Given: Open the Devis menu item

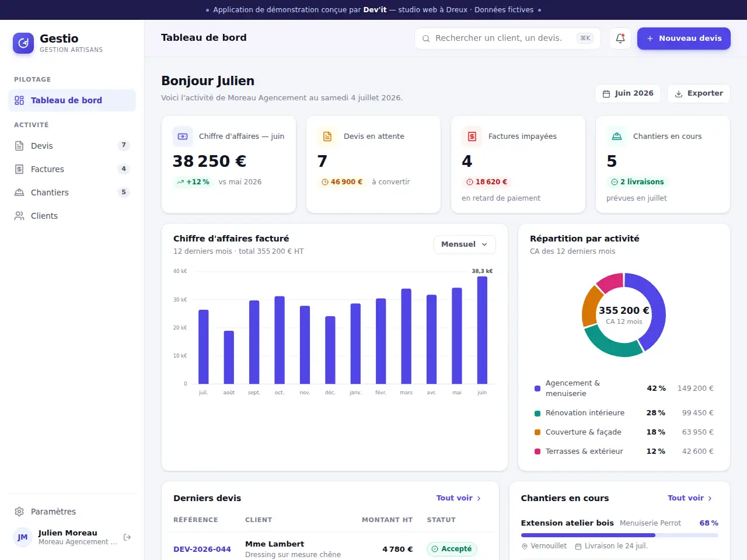Looking at the screenshot, I should 72,146.
